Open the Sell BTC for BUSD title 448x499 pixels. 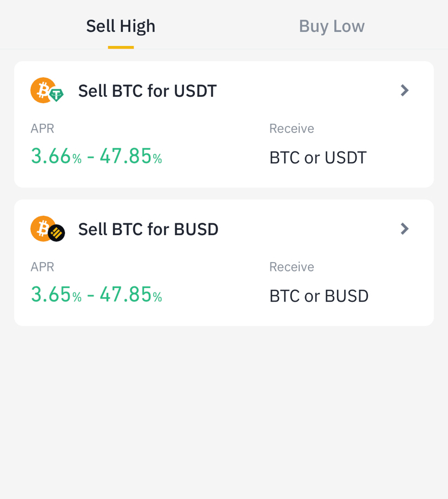148,229
